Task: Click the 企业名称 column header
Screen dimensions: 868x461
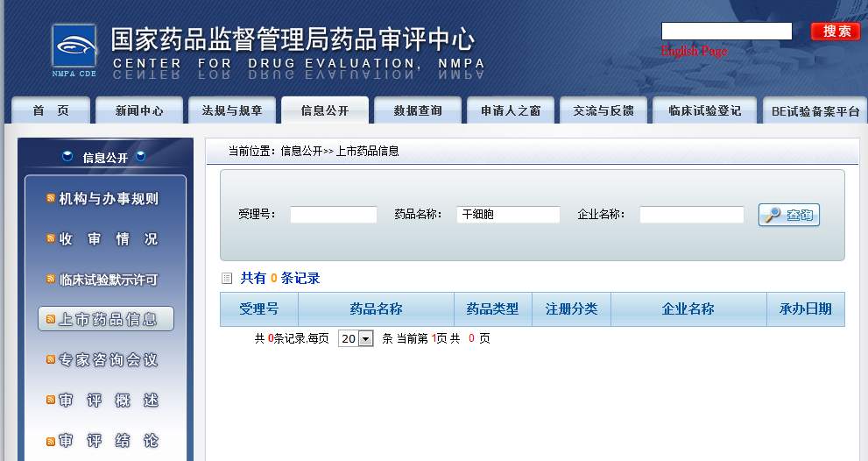Action: click(688, 309)
